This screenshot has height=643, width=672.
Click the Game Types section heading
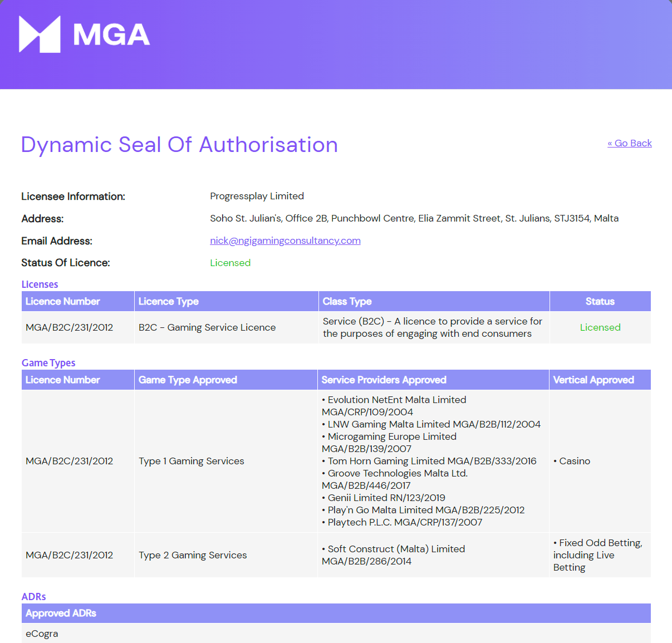pyautogui.click(x=48, y=363)
